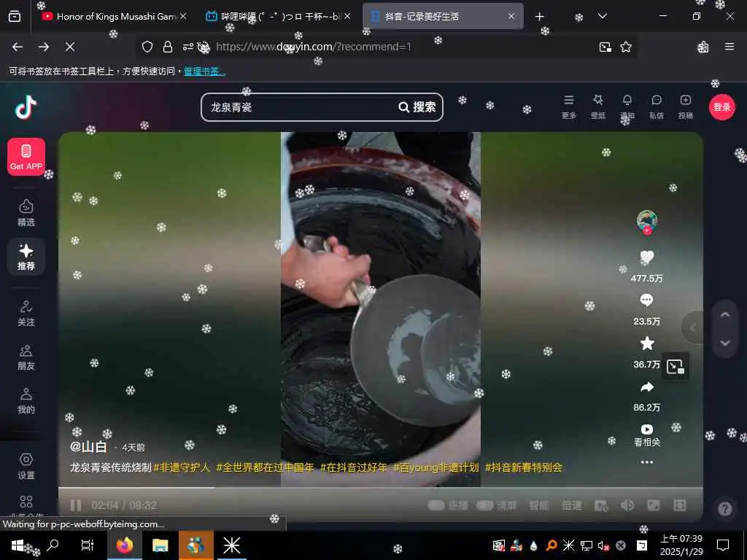Expand the collapsed side panel arrow
This screenshot has height=560, width=747.
coord(693,327)
